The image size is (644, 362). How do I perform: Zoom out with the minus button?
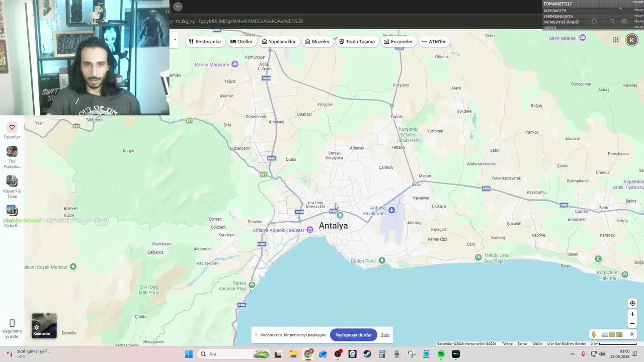(632, 324)
